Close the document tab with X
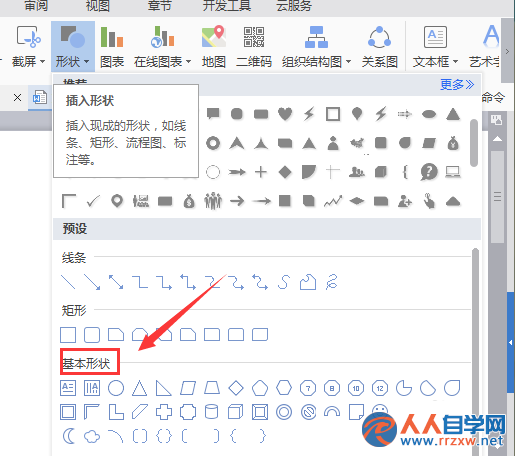 click(17, 98)
